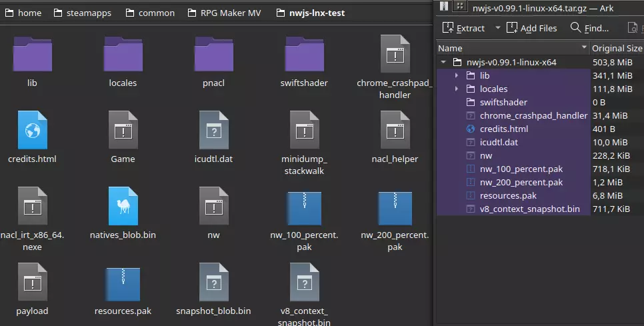Click the 503,8 MiB size value
This screenshot has width=644, height=326.
pos(613,62)
